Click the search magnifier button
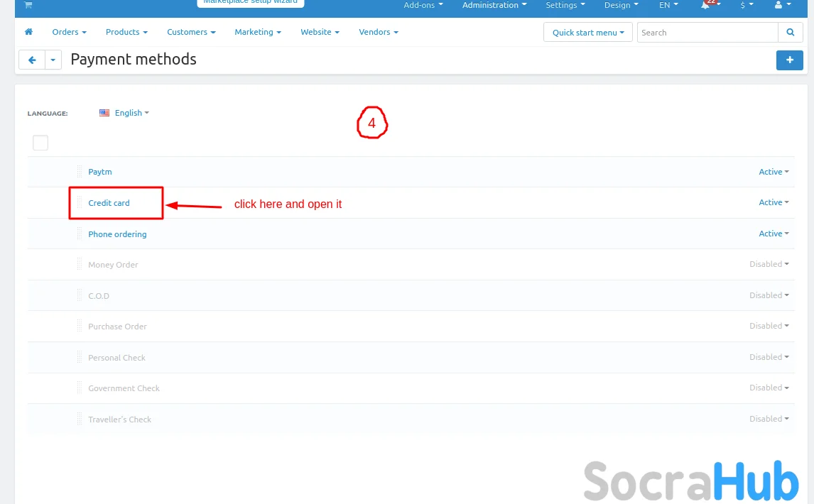 tap(790, 32)
